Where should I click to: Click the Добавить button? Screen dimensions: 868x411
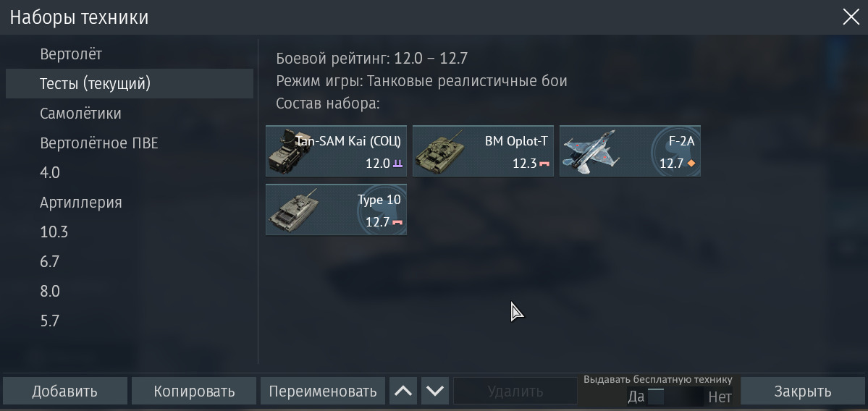[x=64, y=391]
